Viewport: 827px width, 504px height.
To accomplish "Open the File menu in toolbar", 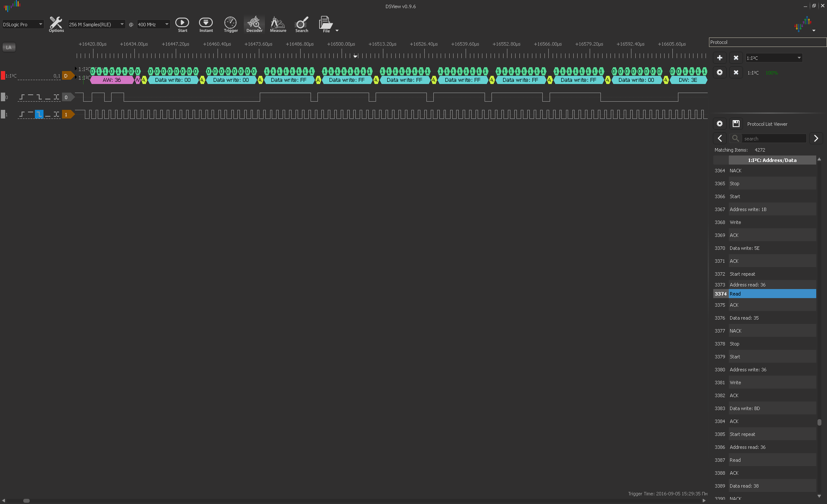I will pyautogui.click(x=326, y=24).
